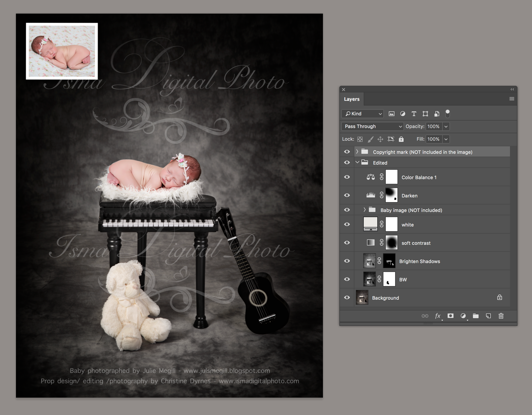Image resolution: width=532 pixels, height=415 pixels.
Task: Open the Layers panel options menu
Action: click(512, 99)
